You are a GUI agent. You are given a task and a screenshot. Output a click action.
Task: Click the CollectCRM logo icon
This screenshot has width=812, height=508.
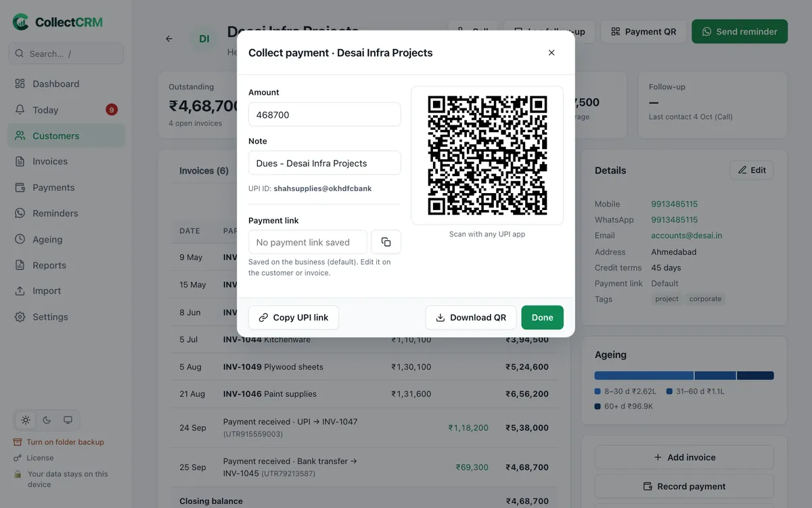(21, 22)
